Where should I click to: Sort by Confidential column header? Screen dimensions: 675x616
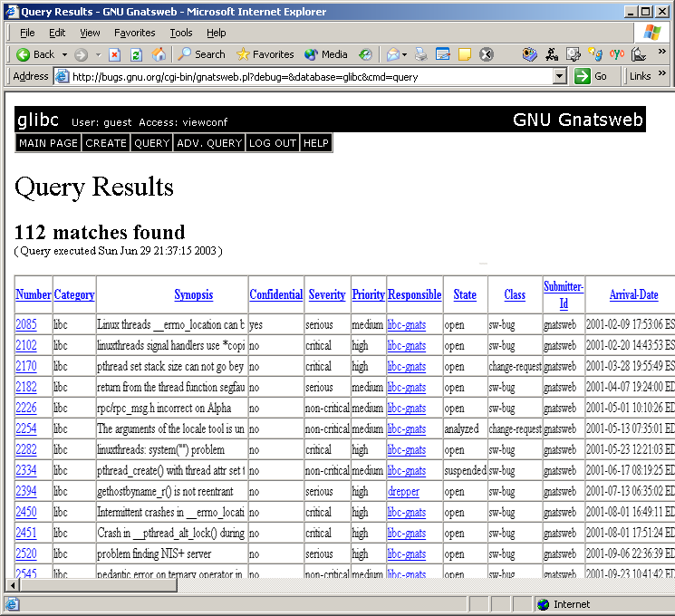pyautogui.click(x=276, y=295)
